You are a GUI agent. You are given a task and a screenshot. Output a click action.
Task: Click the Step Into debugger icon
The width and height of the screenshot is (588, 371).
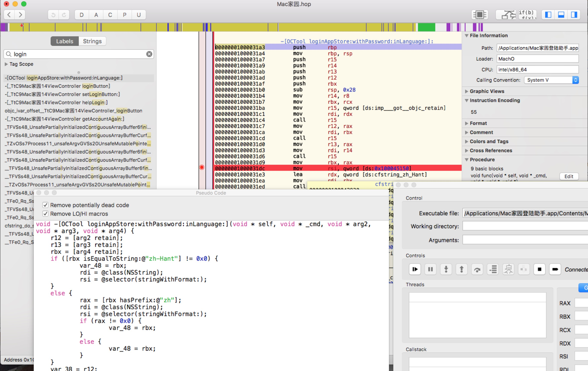(x=446, y=269)
